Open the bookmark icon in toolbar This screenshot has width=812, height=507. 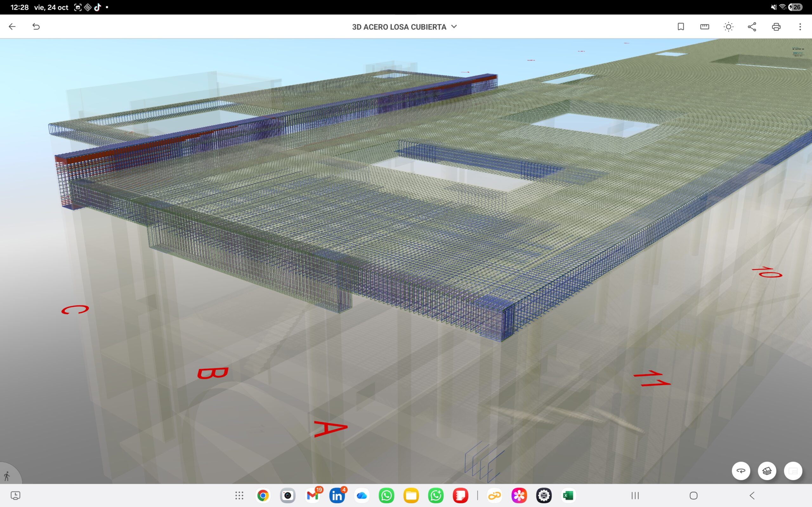[x=681, y=27]
